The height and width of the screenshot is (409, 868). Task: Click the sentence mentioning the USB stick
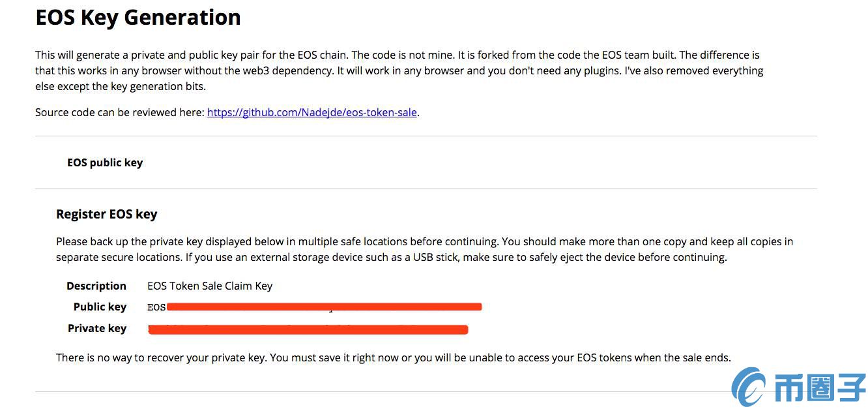pos(456,257)
